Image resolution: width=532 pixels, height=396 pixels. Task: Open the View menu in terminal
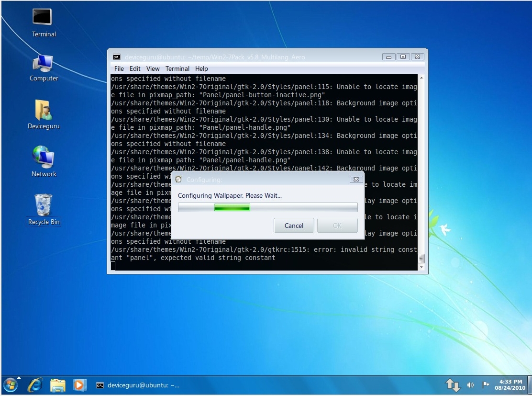coord(153,68)
